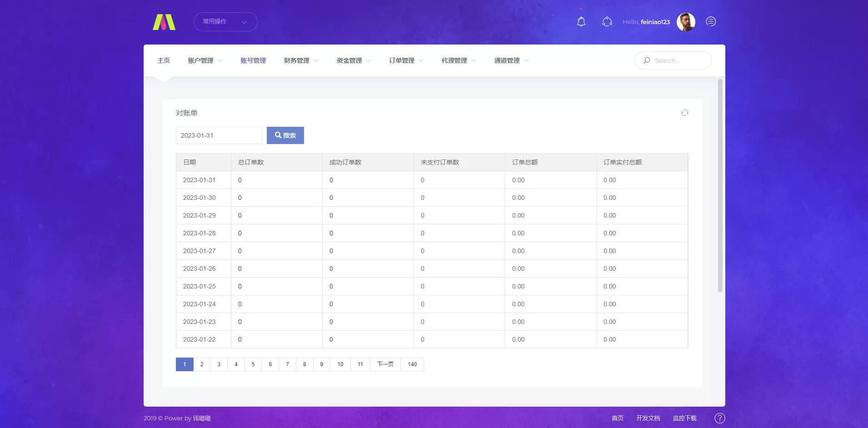Click the date input field 2023-01-31

tap(219, 135)
